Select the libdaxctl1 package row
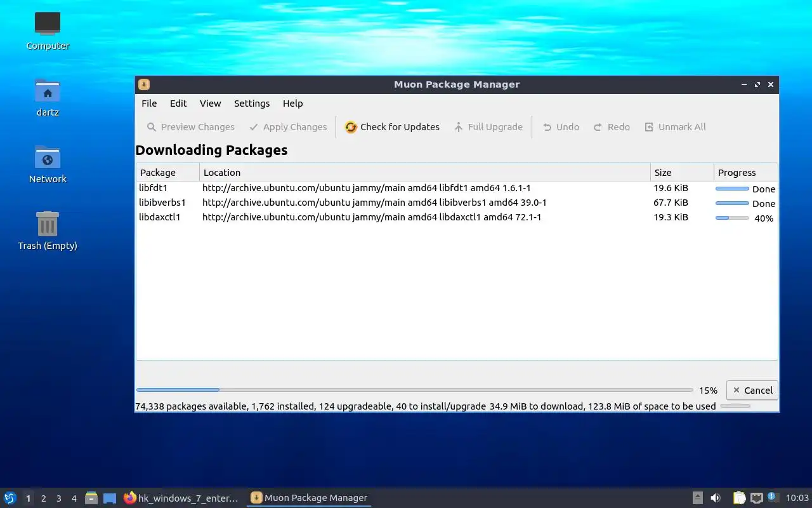812x508 pixels. pyautogui.click(x=457, y=218)
